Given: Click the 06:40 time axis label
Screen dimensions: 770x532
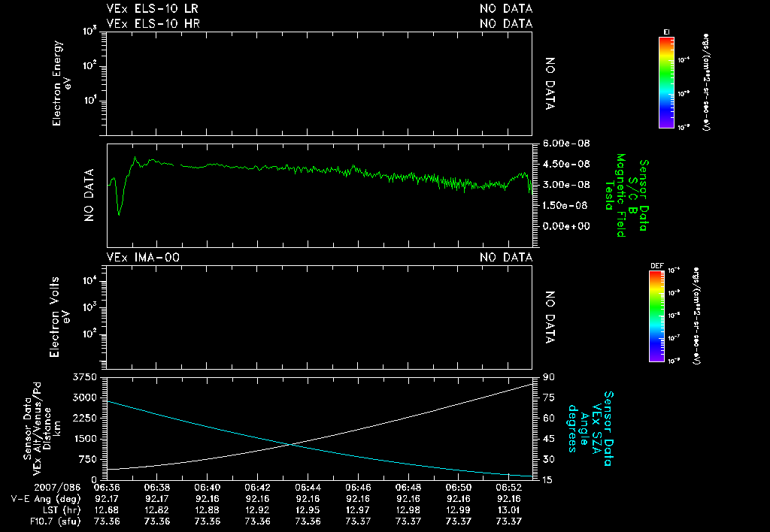Looking at the screenshot, I should tap(208, 488).
